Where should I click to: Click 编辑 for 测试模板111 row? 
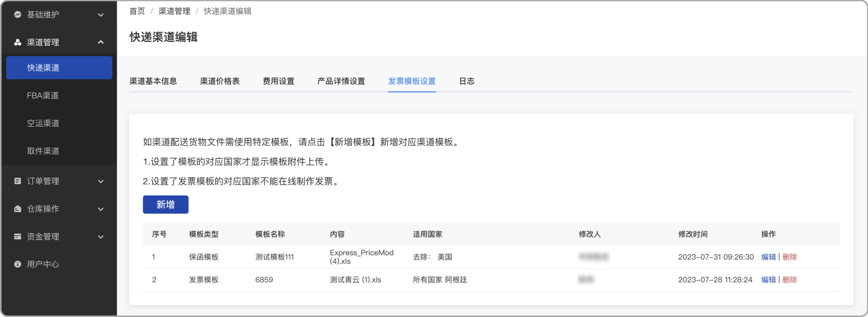pos(768,257)
